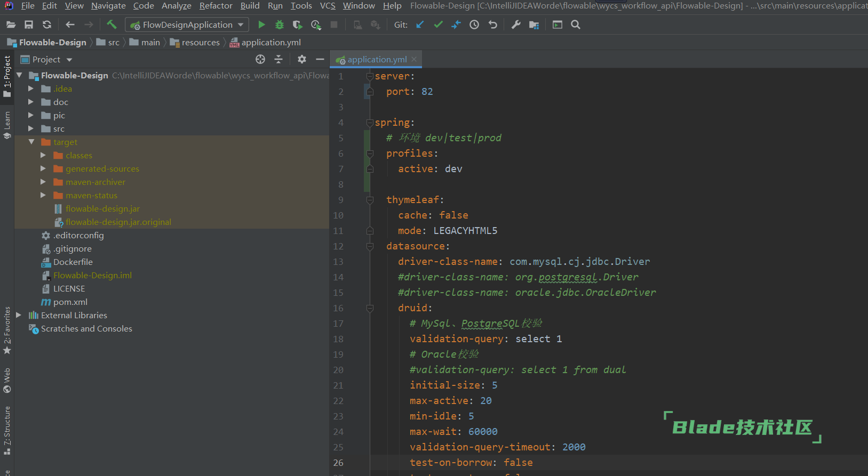Click Search Everywhere magnifier icon
The width and height of the screenshot is (868, 476).
pyautogui.click(x=576, y=25)
